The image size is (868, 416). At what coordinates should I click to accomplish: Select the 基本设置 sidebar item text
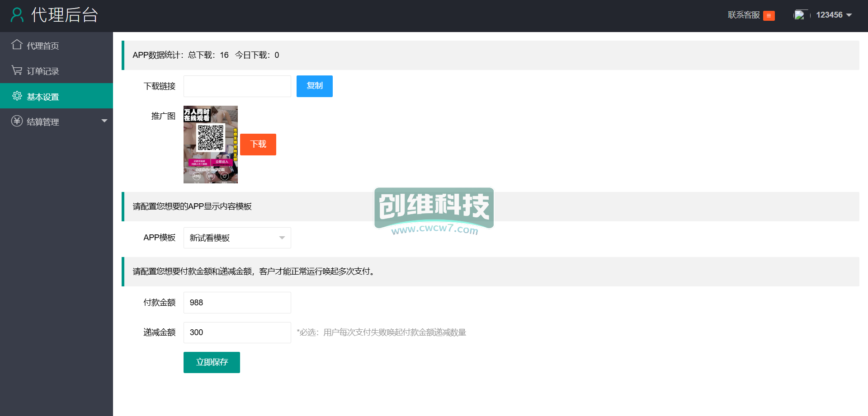pyautogui.click(x=43, y=97)
